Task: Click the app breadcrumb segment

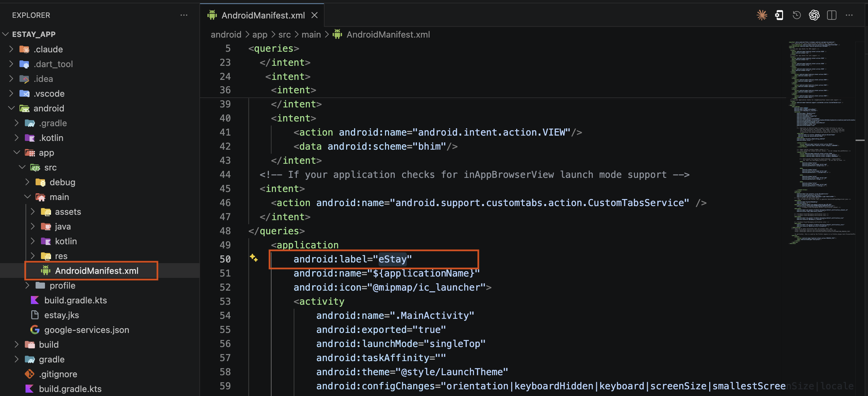Action: [x=259, y=34]
